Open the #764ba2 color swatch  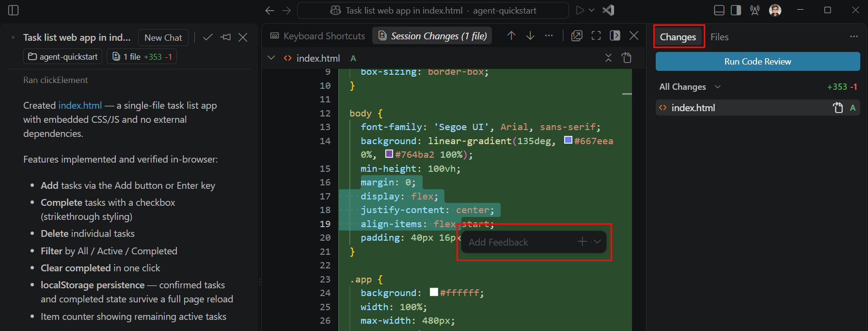tap(389, 154)
